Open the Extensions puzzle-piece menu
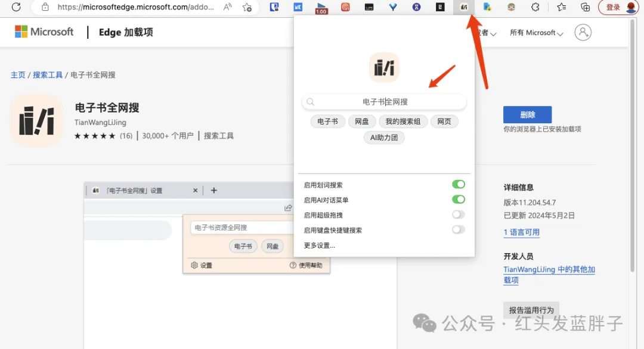The width and height of the screenshot is (644, 349). click(x=535, y=7)
